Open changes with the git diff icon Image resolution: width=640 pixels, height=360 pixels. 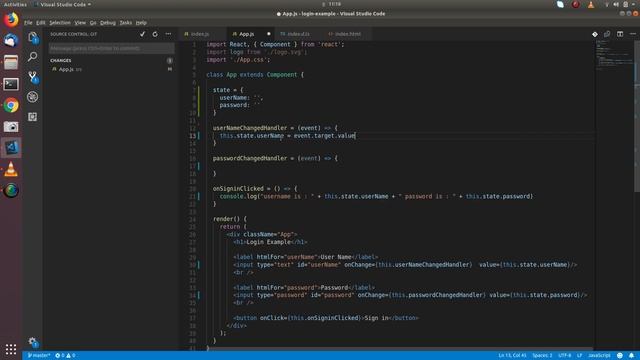tap(595, 34)
